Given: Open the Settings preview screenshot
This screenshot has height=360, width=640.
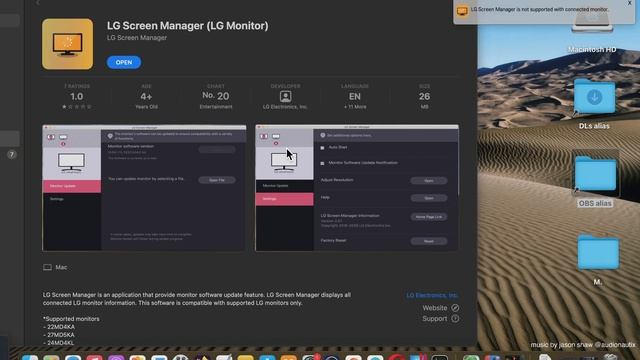Looking at the screenshot, I should click(357, 188).
